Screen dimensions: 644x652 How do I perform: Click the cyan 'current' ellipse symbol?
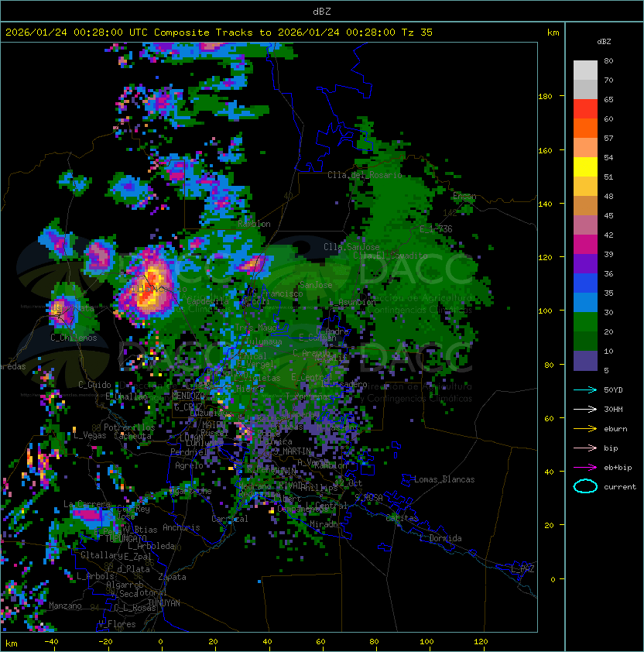(x=585, y=486)
